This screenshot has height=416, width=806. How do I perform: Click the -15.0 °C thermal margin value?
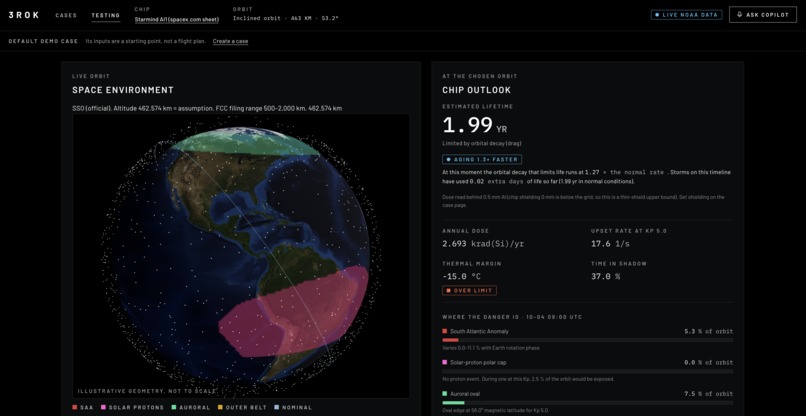tap(462, 276)
